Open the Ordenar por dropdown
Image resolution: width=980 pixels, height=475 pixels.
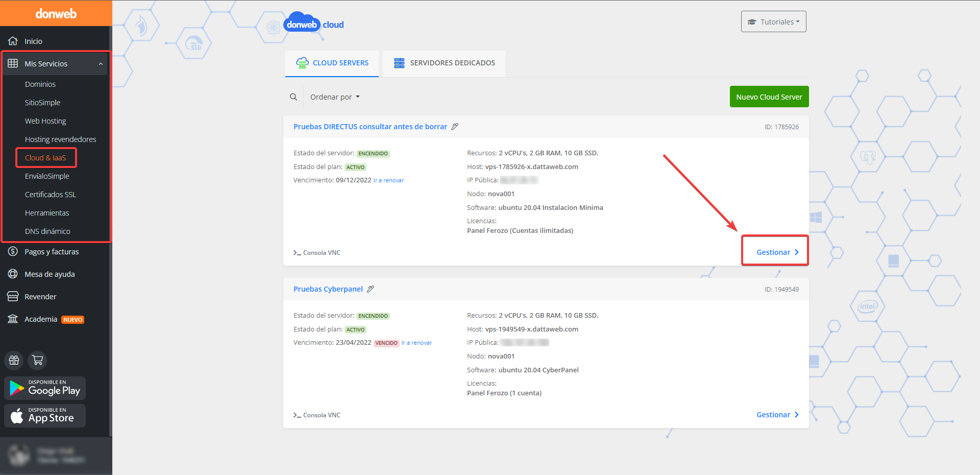[335, 97]
